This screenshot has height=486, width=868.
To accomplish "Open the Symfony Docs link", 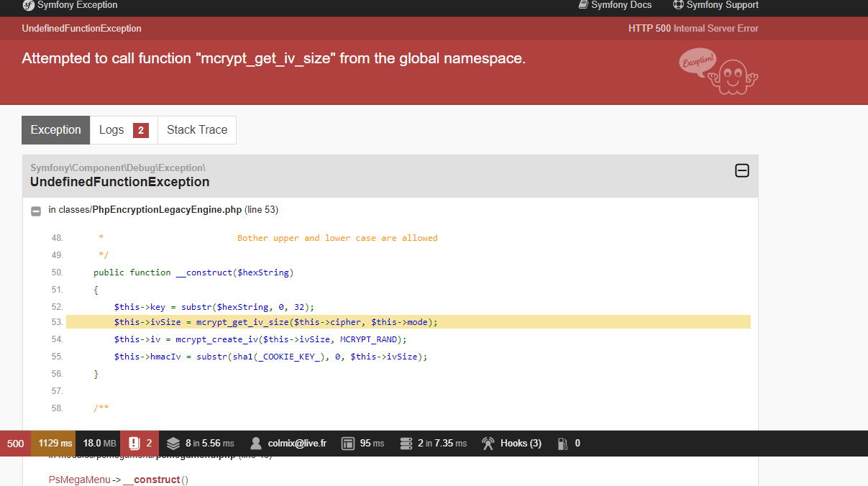I will (x=615, y=5).
